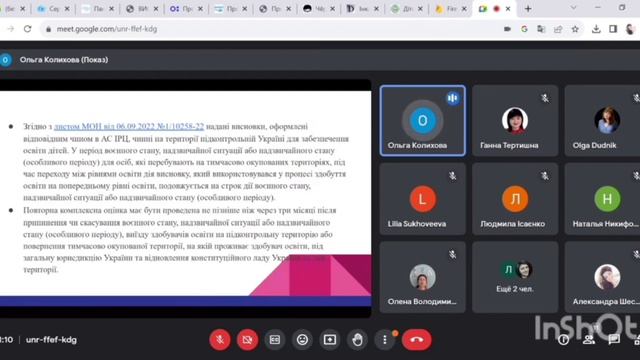Switch to the tab labeled 'Сер'

53,9
